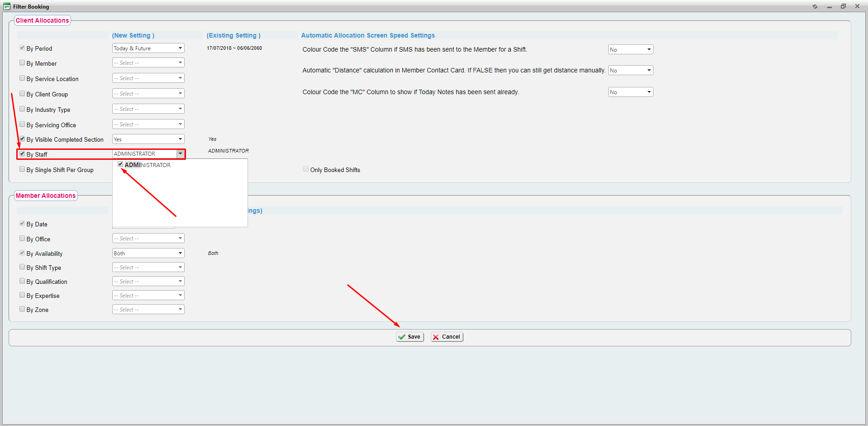The width and height of the screenshot is (868, 426).
Task: Tick the By Industry Type checkbox
Action: (22, 109)
